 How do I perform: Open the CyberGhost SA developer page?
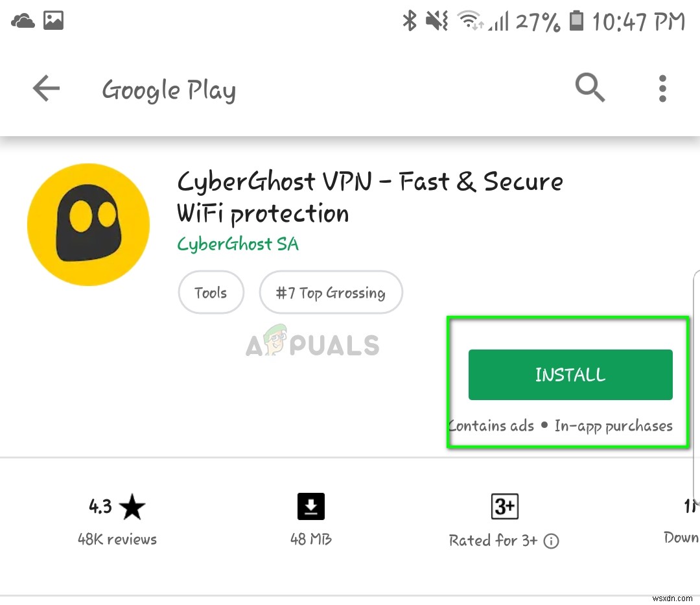(x=238, y=244)
